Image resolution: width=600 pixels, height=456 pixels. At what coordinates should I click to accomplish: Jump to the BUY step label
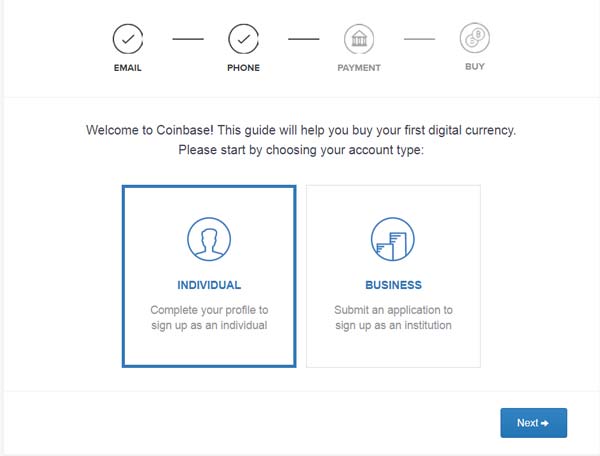click(475, 68)
